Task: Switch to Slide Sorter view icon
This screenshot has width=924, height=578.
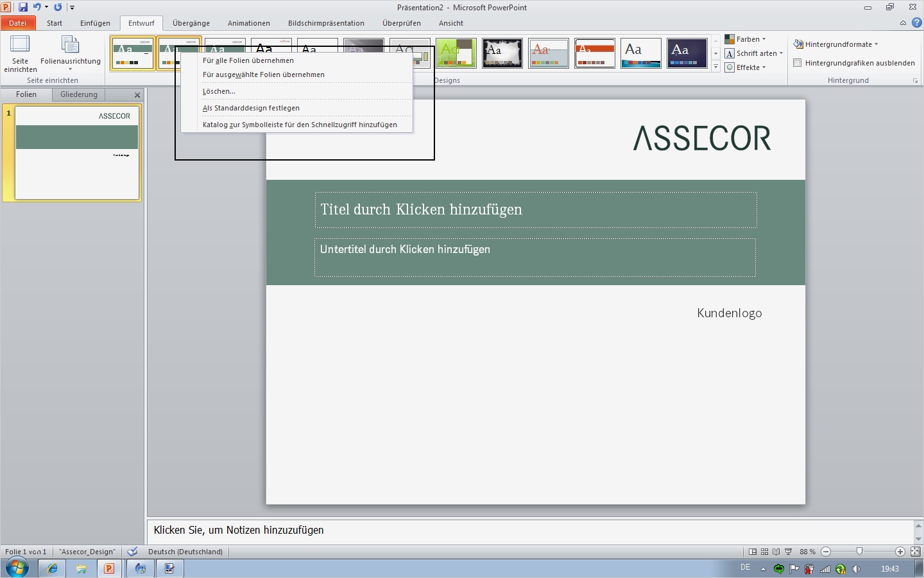Action: (x=765, y=552)
